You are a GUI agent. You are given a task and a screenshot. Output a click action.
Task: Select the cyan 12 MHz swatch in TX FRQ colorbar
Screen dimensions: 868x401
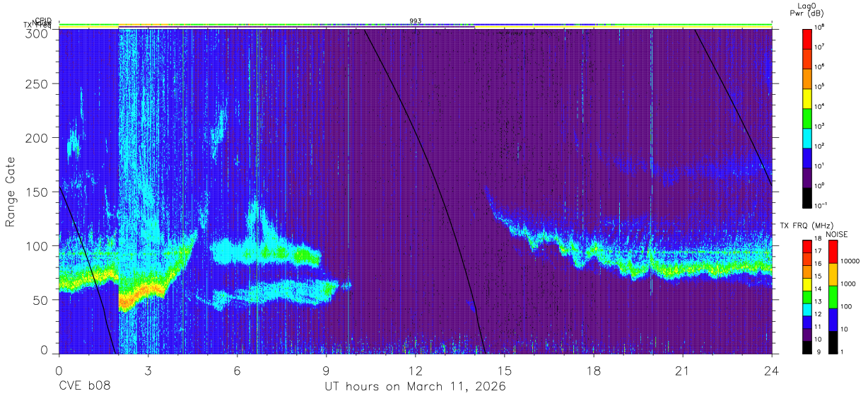coord(807,310)
